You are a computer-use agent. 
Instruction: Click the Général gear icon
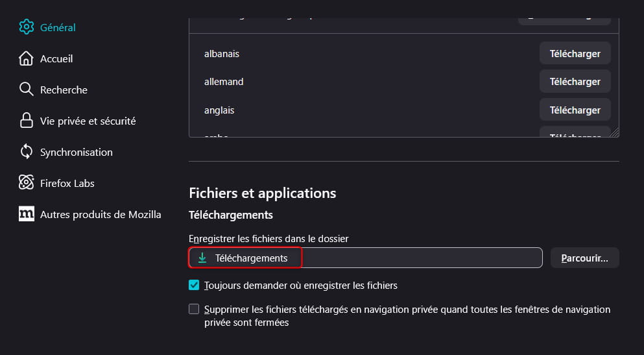[x=27, y=27]
